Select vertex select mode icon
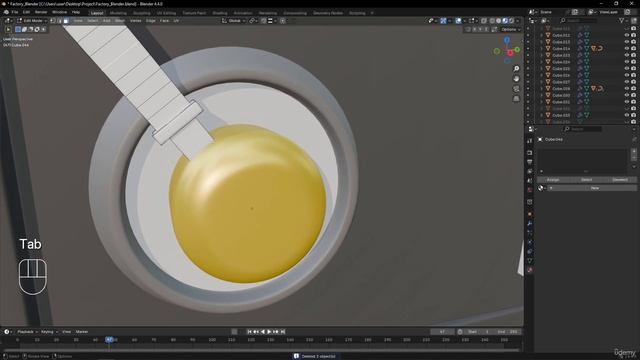This screenshot has width=640, height=360. coord(53,20)
